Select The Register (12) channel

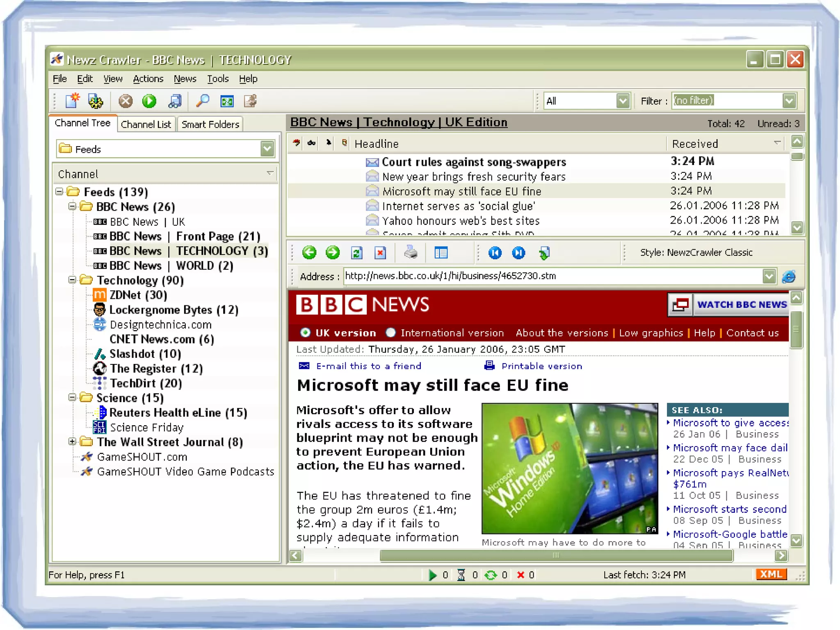(156, 369)
